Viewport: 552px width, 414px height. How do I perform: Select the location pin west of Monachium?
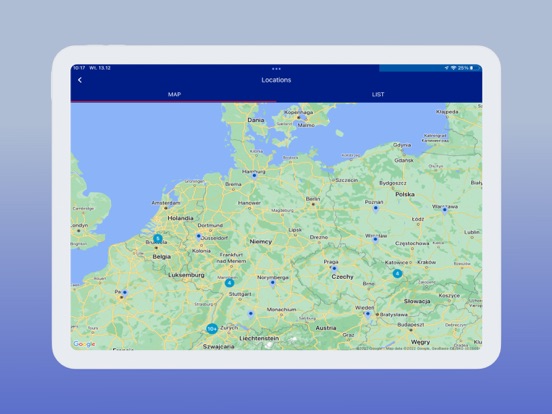coord(251,314)
